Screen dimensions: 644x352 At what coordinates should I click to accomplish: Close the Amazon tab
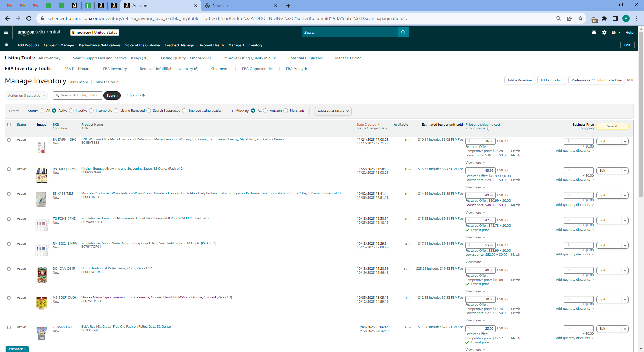[x=196, y=6]
